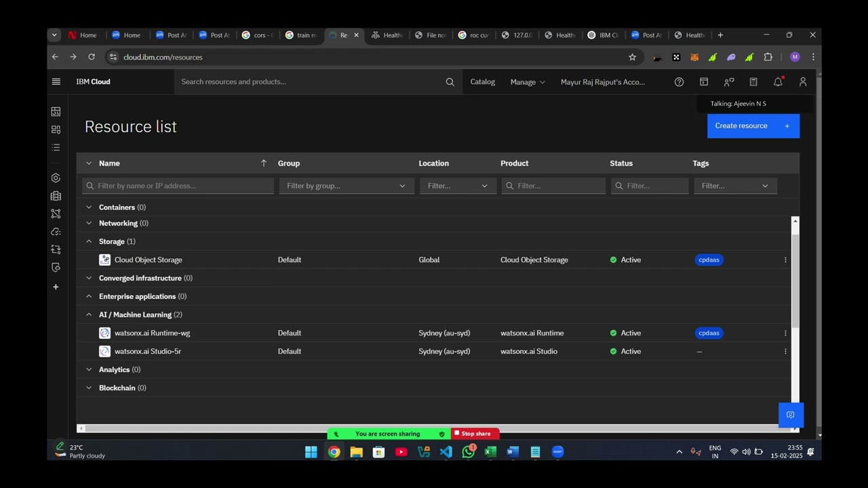Collapse the Storage group

click(89, 241)
